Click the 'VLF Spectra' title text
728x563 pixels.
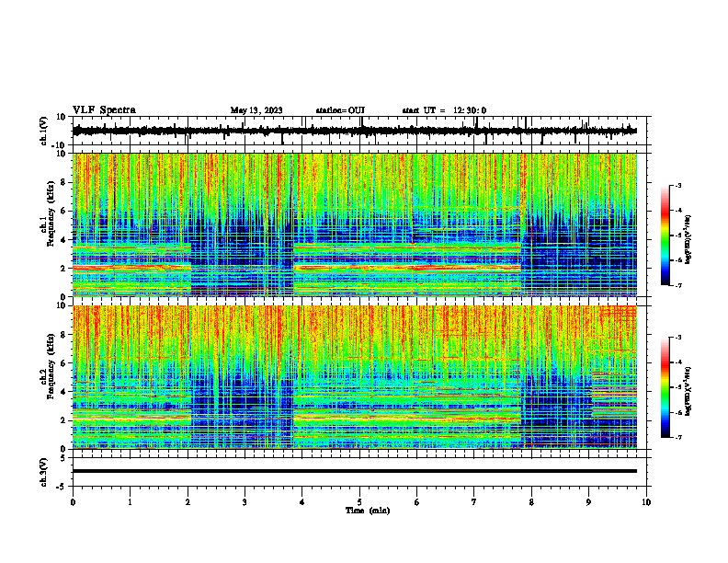point(104,110)
